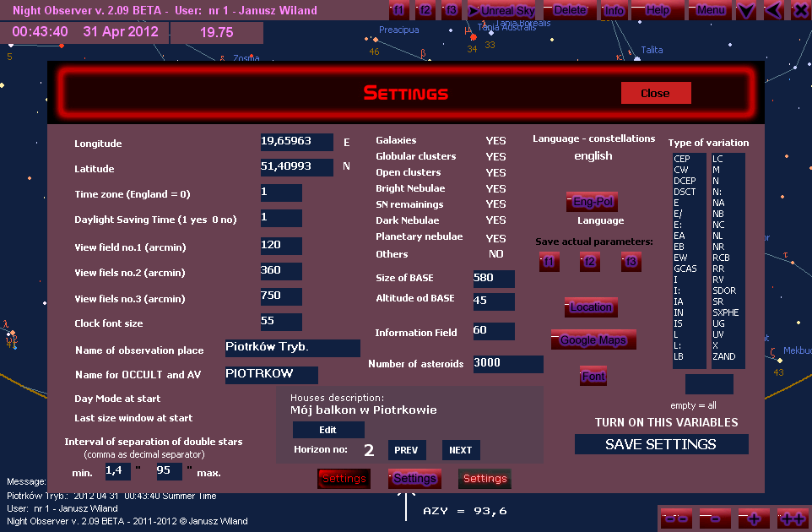
Task: Click the variable type input box
Action: click(709, 384)
